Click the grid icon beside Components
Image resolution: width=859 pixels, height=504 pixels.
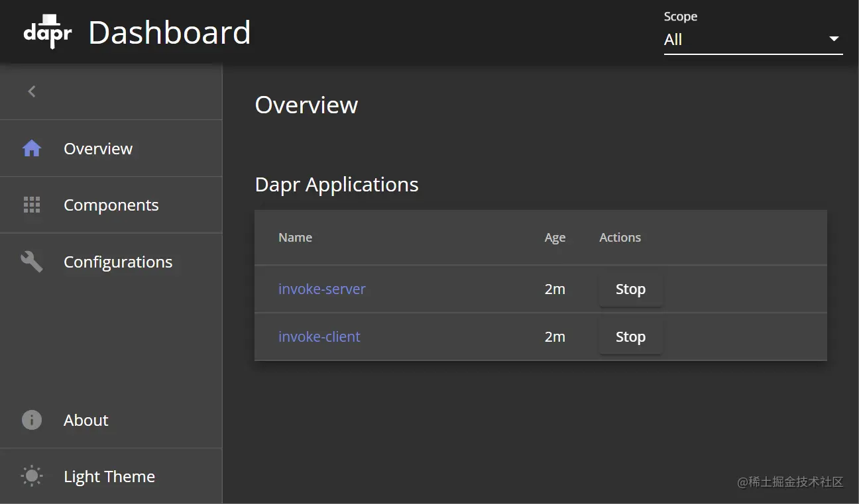[x=32, y=205]
